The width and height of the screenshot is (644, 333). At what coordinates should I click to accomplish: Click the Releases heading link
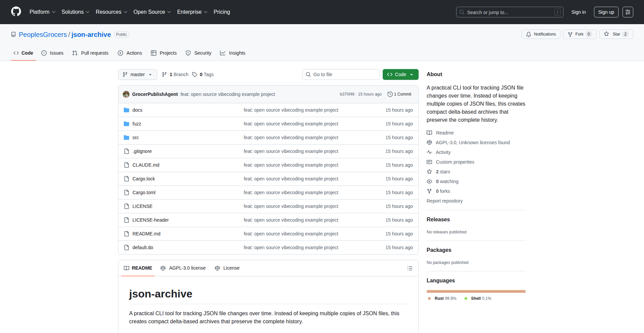[x=438, y=219]
